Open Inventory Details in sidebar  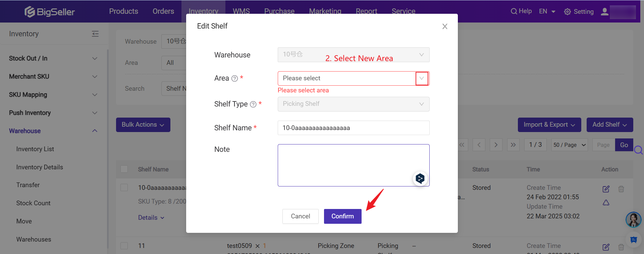click(40, 167)
